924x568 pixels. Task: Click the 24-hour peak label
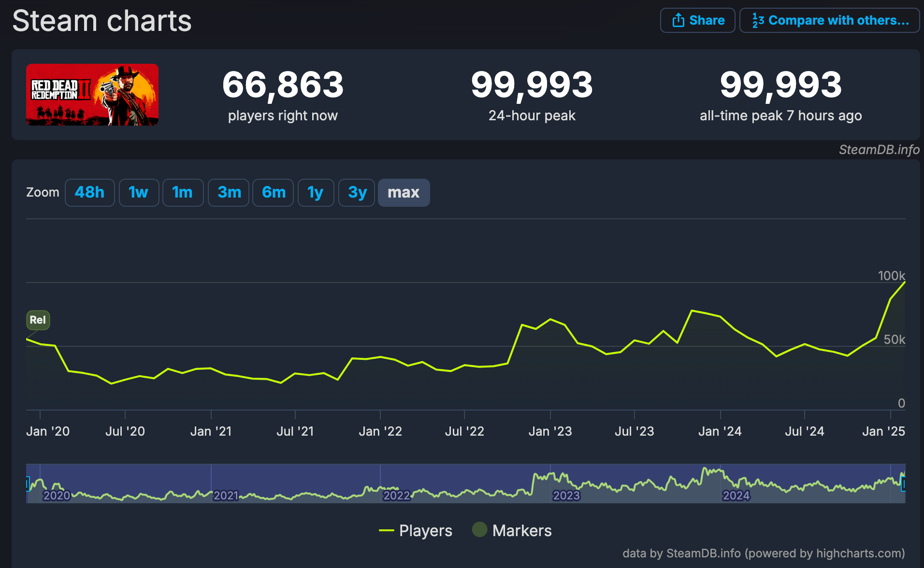532,115
